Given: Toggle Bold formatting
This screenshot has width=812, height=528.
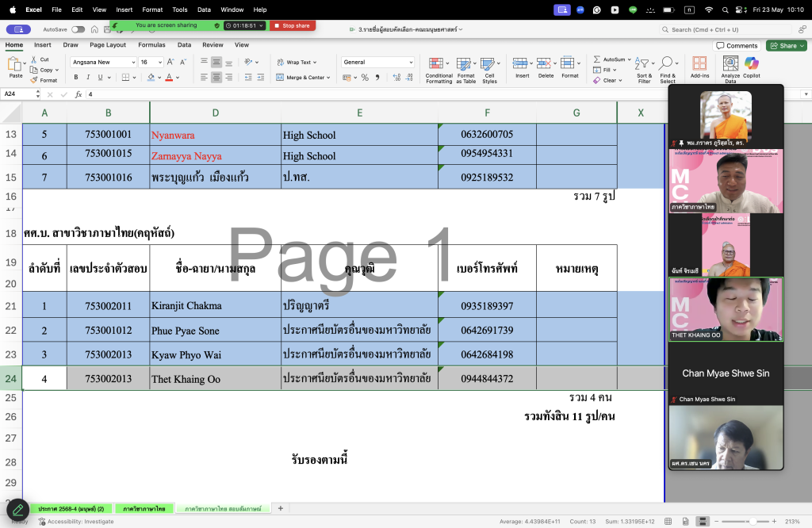Looking at the screenshot, I should pyautogui.click(x=76, y=77).
